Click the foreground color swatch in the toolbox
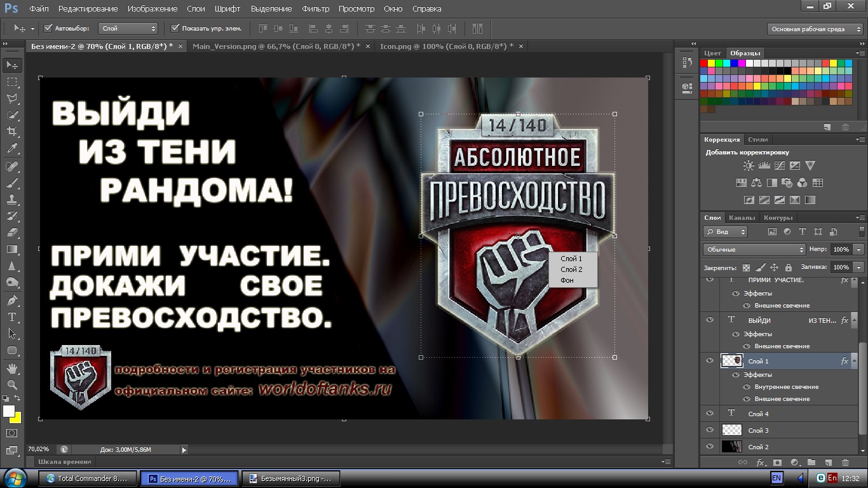 (8, 411)
